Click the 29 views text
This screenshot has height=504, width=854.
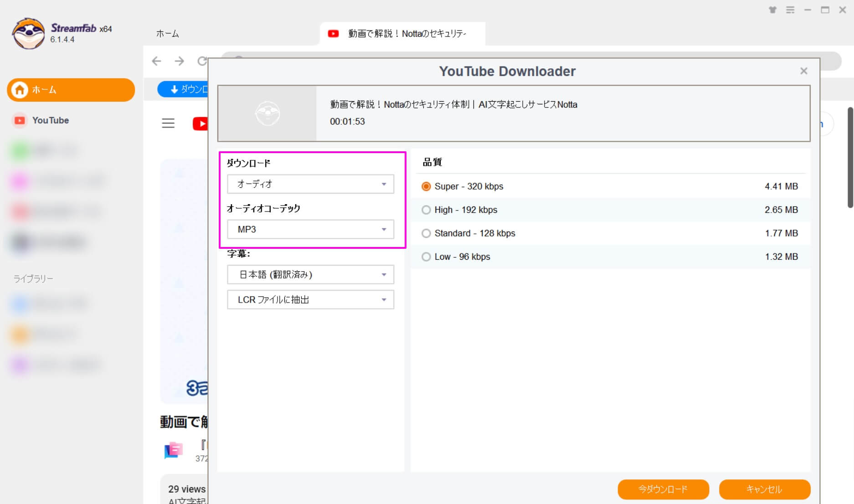[x=187, y=489]
